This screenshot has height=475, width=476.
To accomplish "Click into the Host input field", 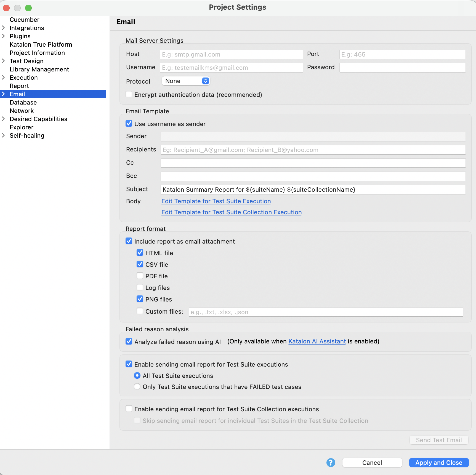I will 231,54.
